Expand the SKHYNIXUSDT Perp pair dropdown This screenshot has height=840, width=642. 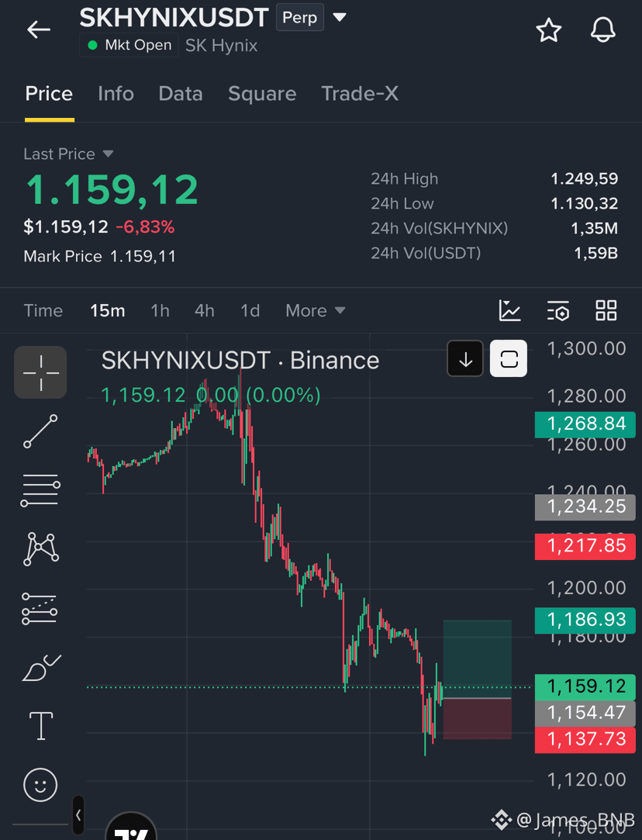click(340, 17)
